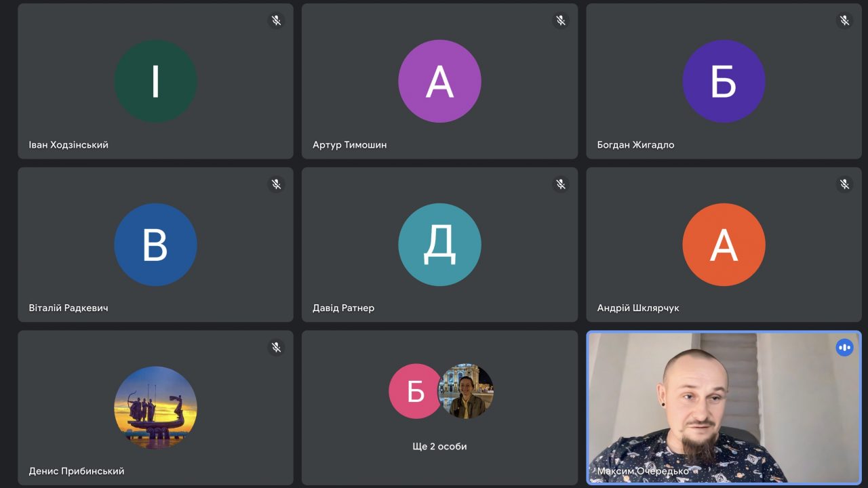Screen dimensions: 868x488
Task: Click the name Максим Очередько
Action: [x=643, y=471]
